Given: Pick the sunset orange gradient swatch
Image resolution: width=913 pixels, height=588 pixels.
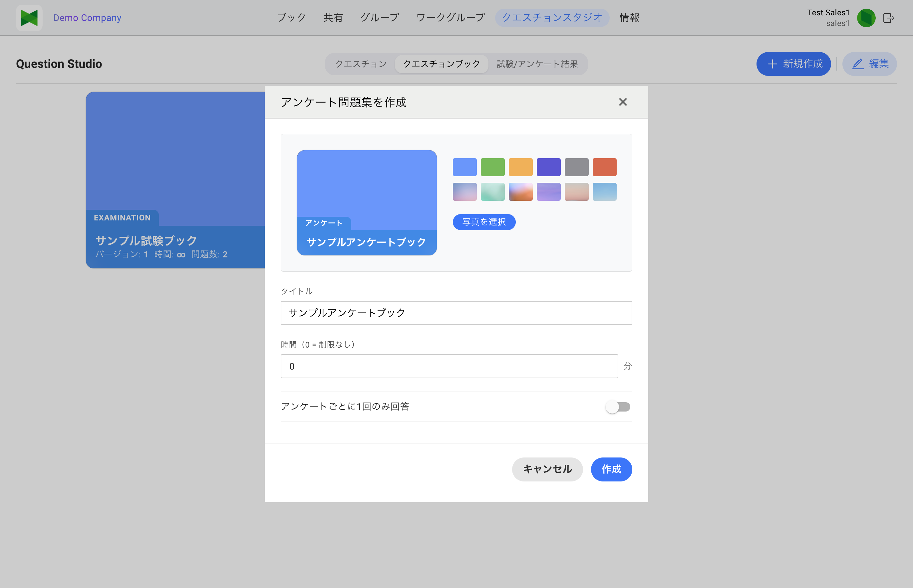Looking at the screenshot, I should 520,192.
